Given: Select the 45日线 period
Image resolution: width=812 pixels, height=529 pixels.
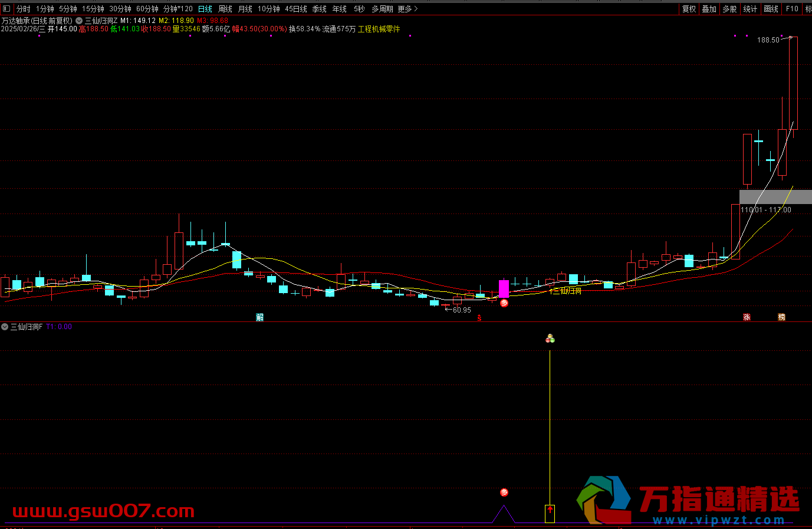Looking at the screenshot, I should (296, 9).
